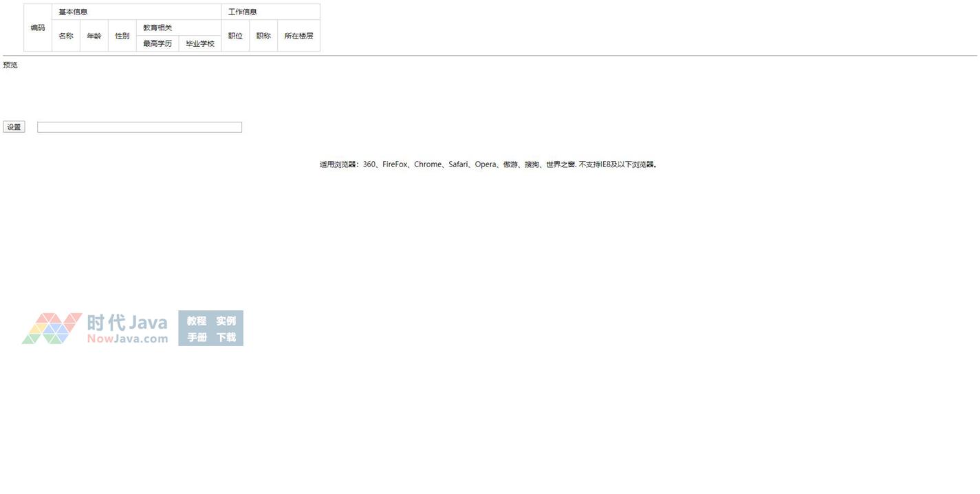
Task: Click the 预览 label
Action: [x=10, y=65]
